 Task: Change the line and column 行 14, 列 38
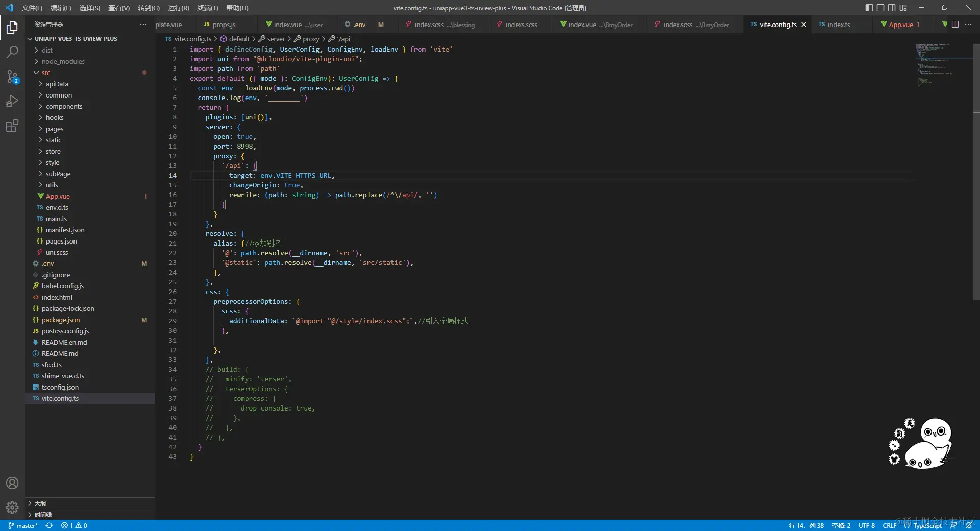[x=806, y=525]
